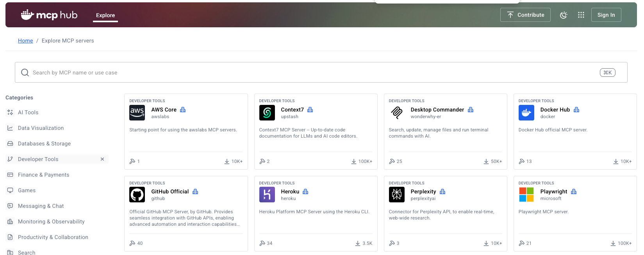The image size is (644, 255).
Task: Click the Docker Hub logo icon
Action: pos(526,113)
